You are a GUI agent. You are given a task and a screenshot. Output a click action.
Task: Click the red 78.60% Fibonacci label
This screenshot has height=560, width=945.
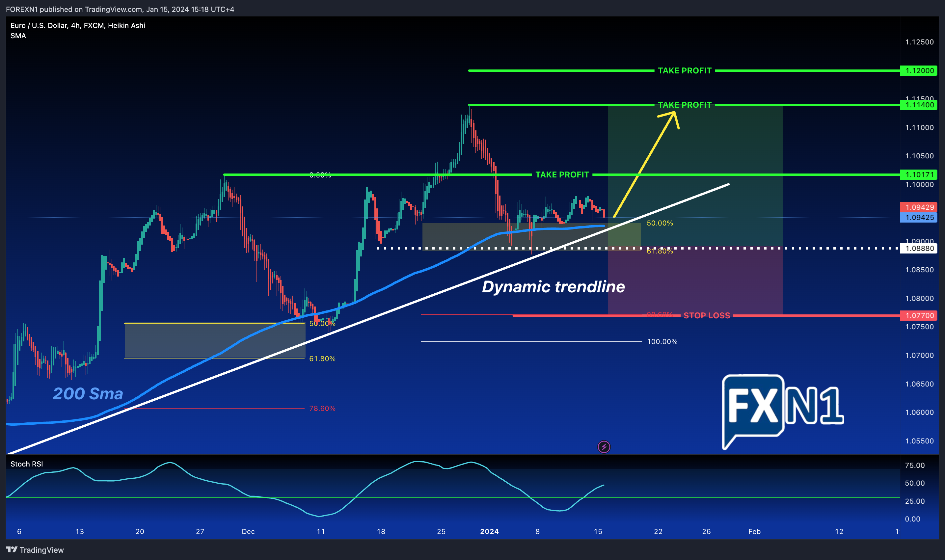[x=322, y=408]
